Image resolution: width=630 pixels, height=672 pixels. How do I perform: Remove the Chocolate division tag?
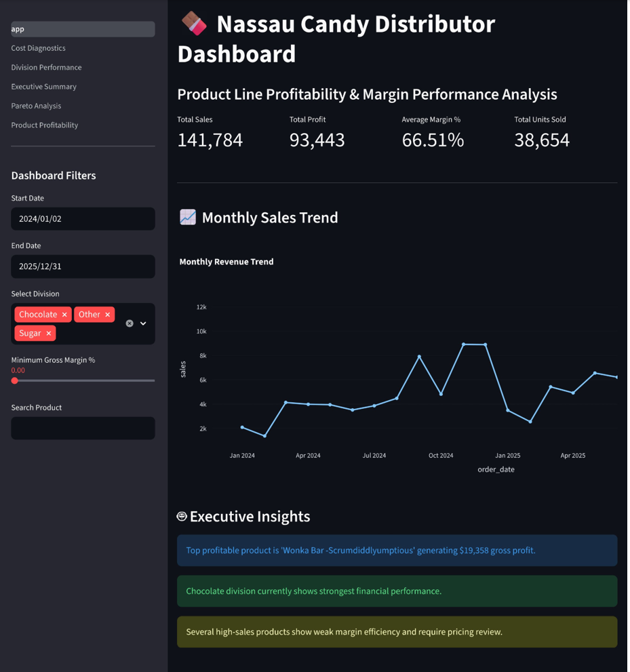click(64, 315)
